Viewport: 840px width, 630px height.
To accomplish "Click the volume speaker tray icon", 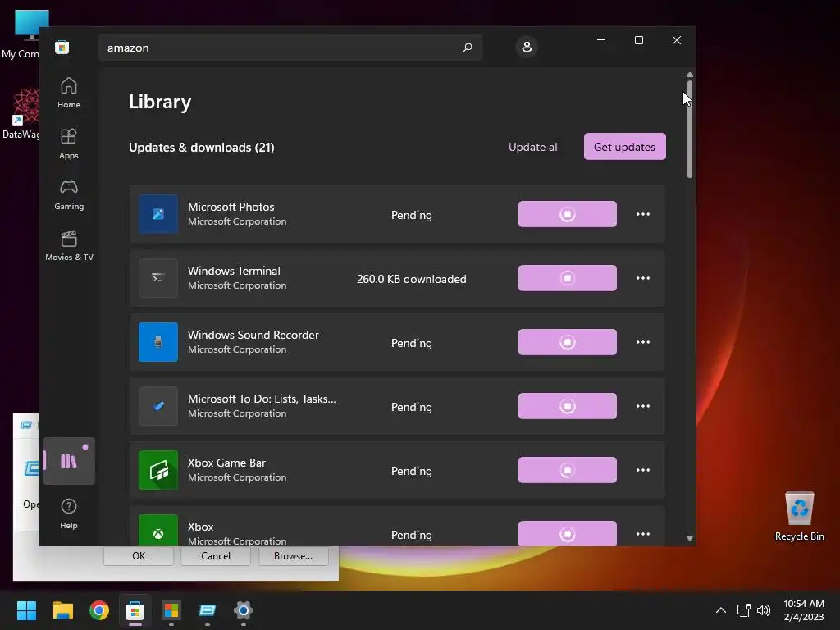I will click(764, 610).
